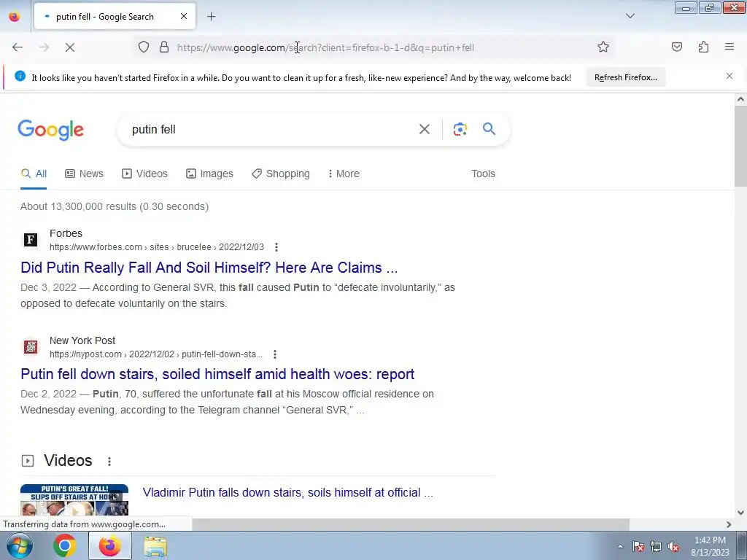Click the Refresh Firefox... button

(x=625, y=77)
